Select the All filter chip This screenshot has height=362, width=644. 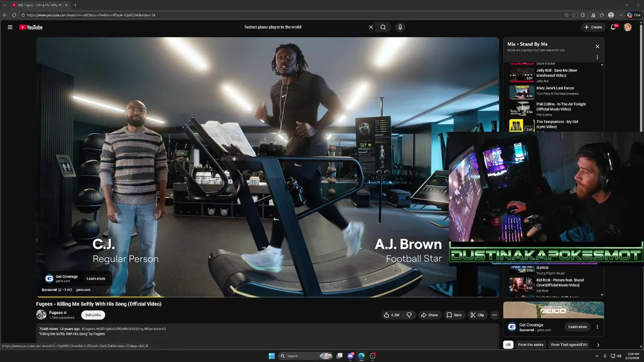pos(508,345)
